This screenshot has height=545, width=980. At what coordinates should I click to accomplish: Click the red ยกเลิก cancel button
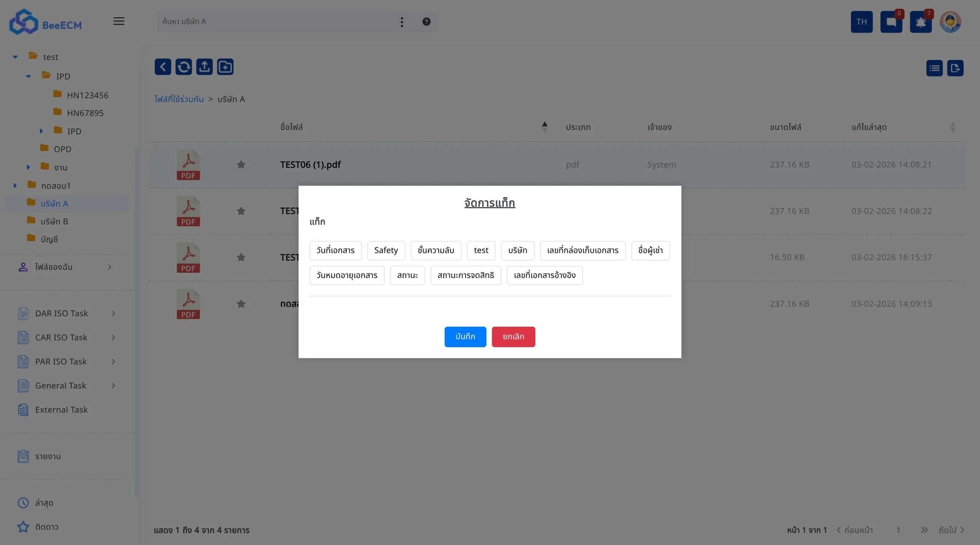[513, 337]
